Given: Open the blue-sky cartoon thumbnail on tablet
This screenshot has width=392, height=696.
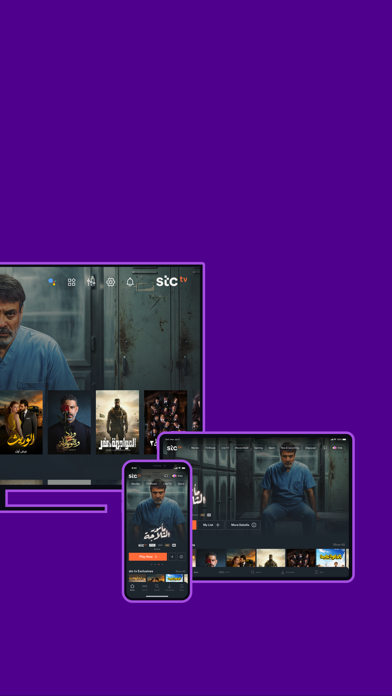Looking at the screenshot, I should 330,558.
